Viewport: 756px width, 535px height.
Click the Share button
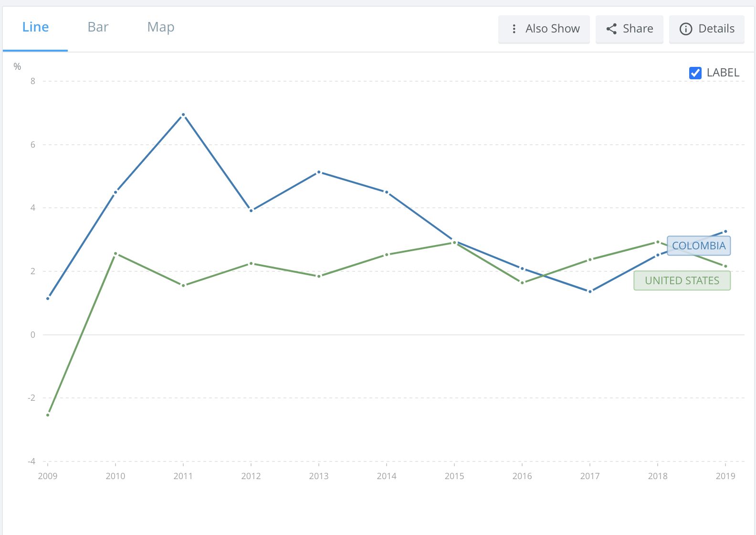pos(630,29)
